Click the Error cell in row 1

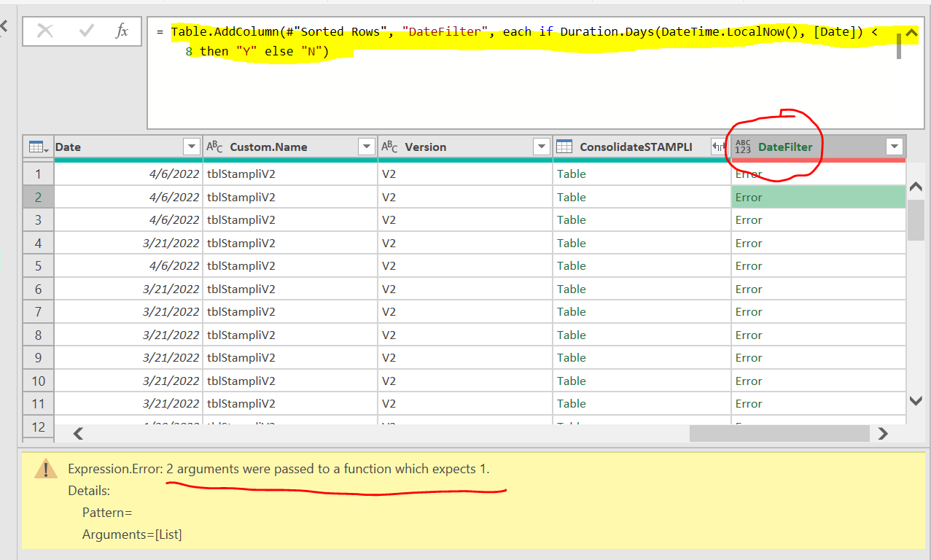(818, 174)
